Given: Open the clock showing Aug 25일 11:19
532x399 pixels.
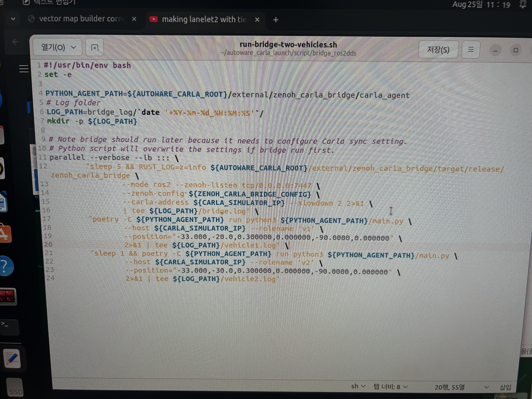Looking at the screenshot, I should tap(481, 5).
